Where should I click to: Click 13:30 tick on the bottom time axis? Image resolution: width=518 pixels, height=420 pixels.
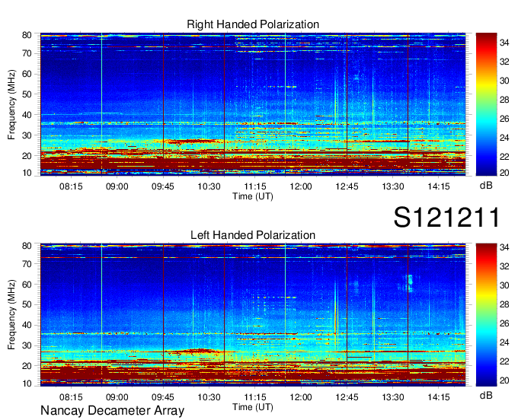tap(393, 397)
